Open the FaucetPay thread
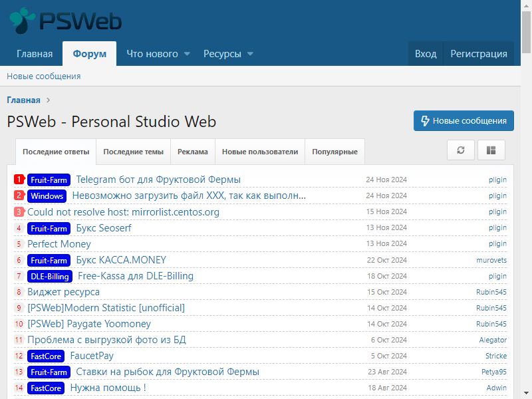Viewport: 532px width, 399px height. (x=92, y=356)
